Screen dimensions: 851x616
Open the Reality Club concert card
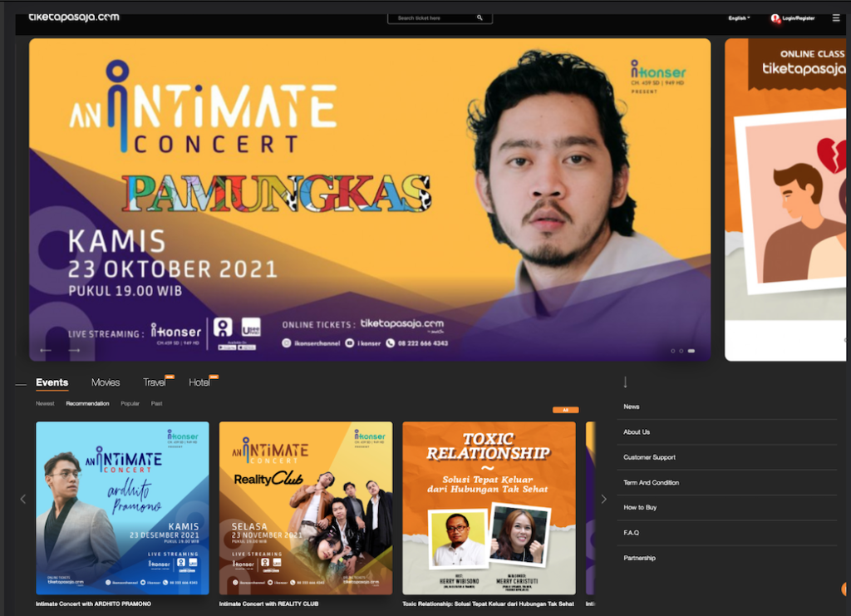306,508
